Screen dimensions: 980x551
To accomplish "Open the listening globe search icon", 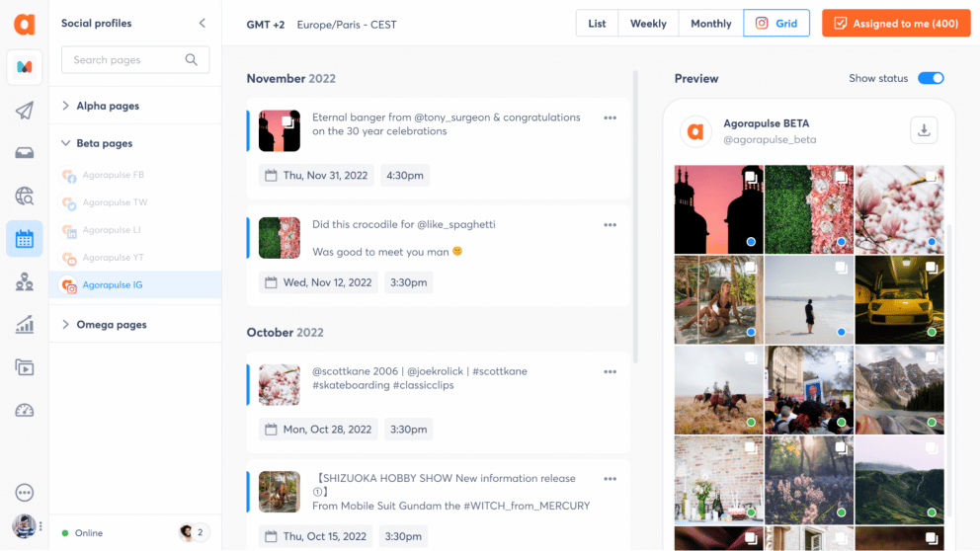I will 25,197.
